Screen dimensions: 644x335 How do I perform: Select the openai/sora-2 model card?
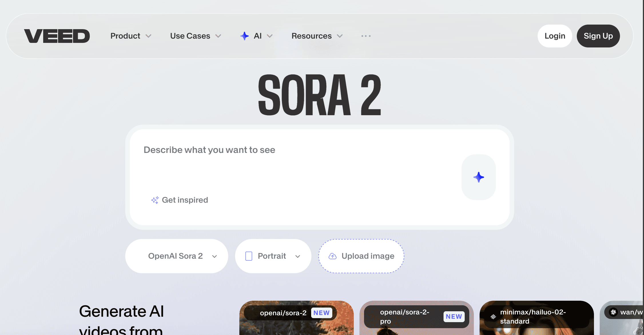[297, 318]
